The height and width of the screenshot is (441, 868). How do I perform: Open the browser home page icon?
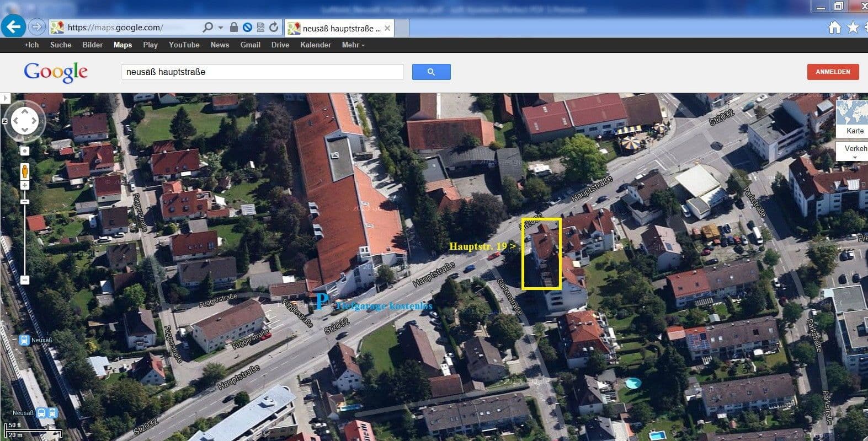pyautogui.click(x=834, y=27)
